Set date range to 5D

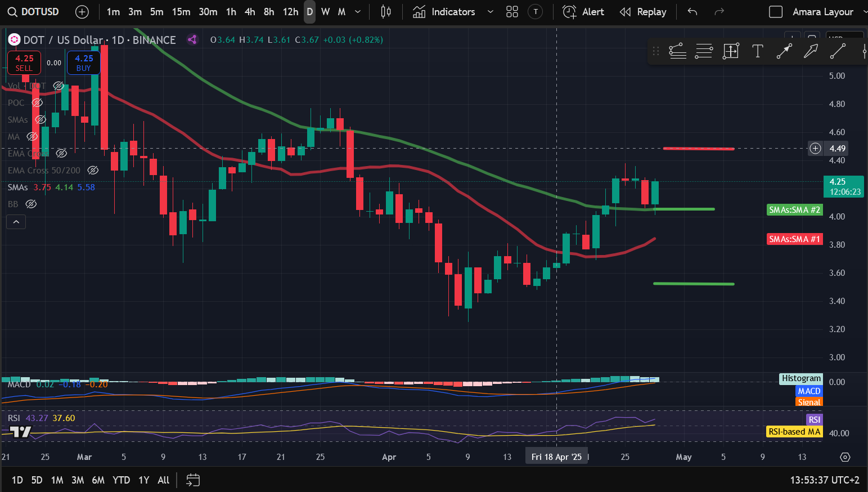[x=37, y=480]
